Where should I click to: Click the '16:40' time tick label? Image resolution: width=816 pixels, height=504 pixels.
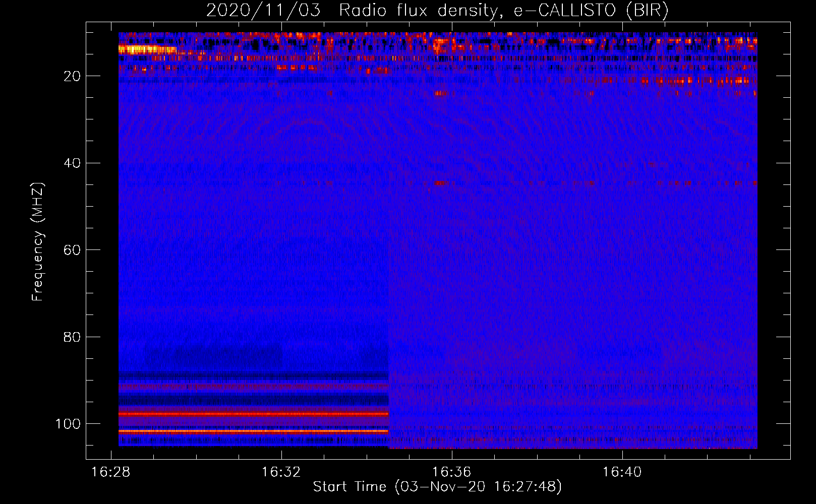point(622,472)
